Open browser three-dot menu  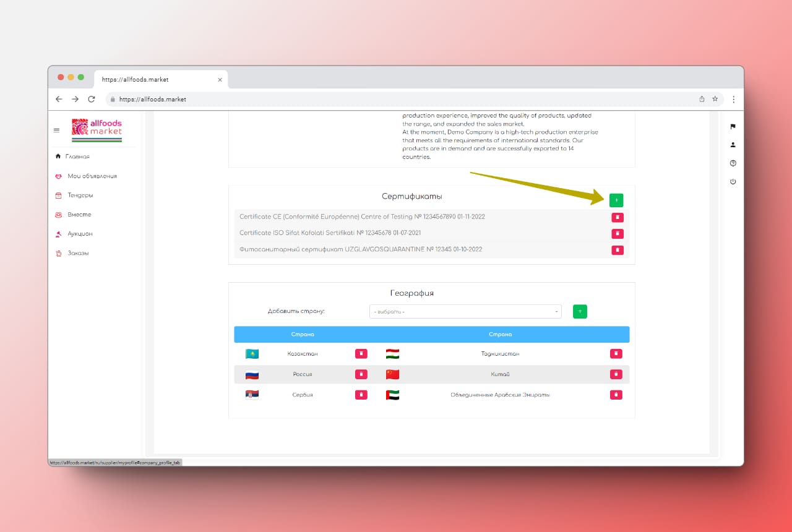734,99
